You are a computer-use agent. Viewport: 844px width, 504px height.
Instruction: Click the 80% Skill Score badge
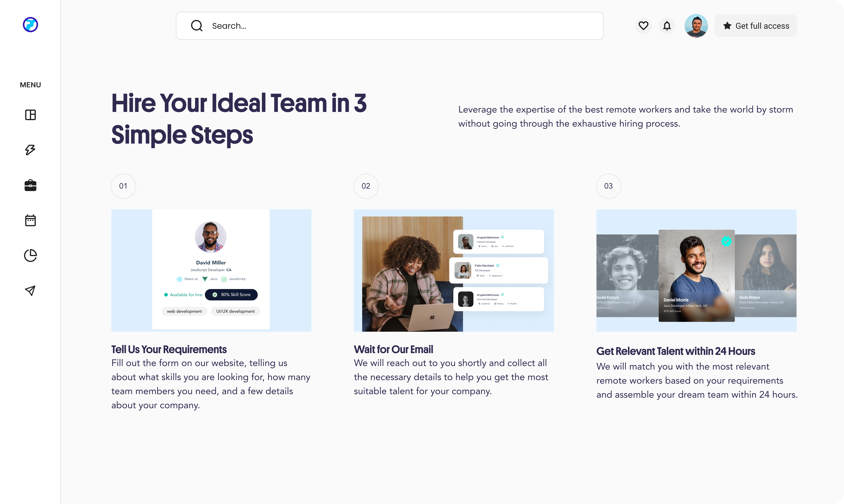[x=231, y=295]
